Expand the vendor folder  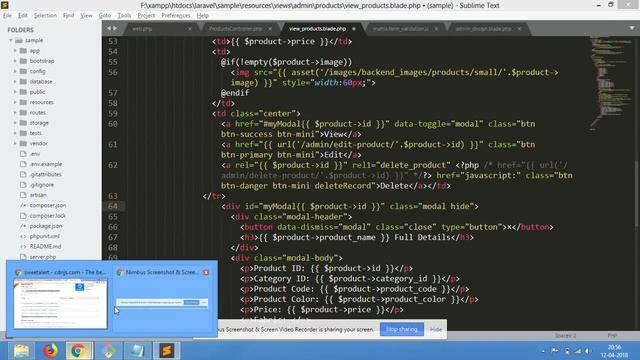[16, 143]
